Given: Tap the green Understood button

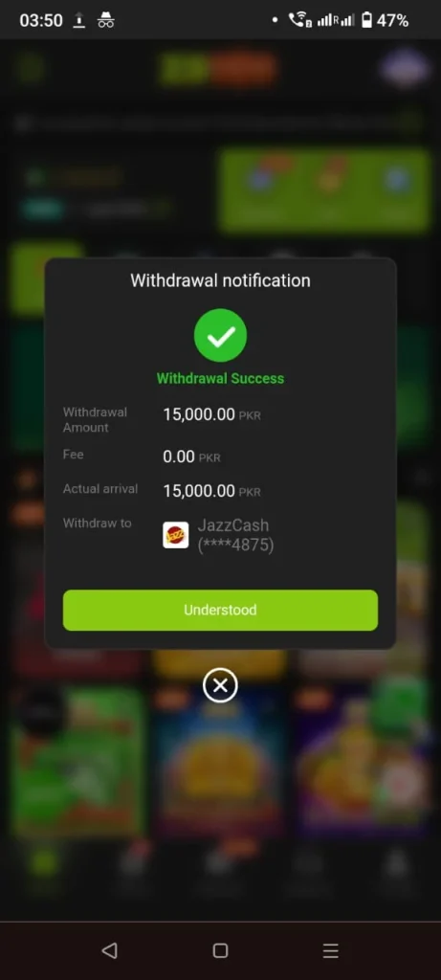Looking at the screenshot, I should pos(220,610).
